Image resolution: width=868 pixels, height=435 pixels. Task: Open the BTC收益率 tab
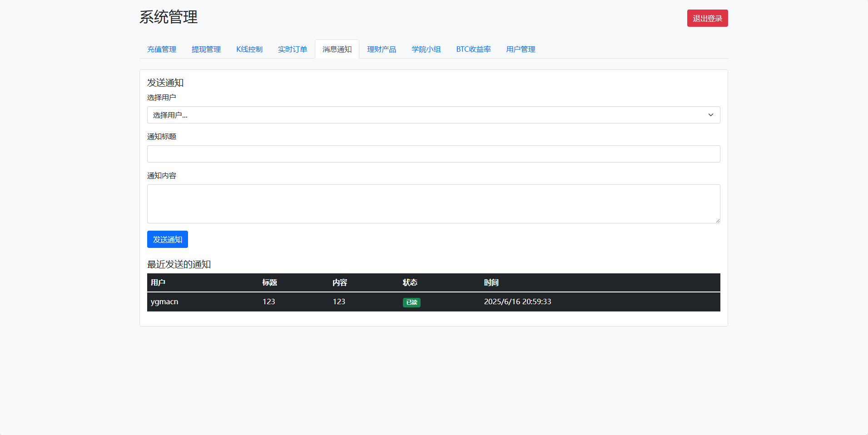point(473,49)
